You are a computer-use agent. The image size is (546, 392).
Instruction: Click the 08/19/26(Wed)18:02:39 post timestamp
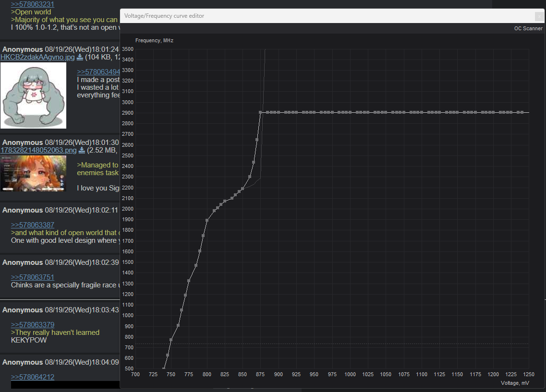pos(82,262)
